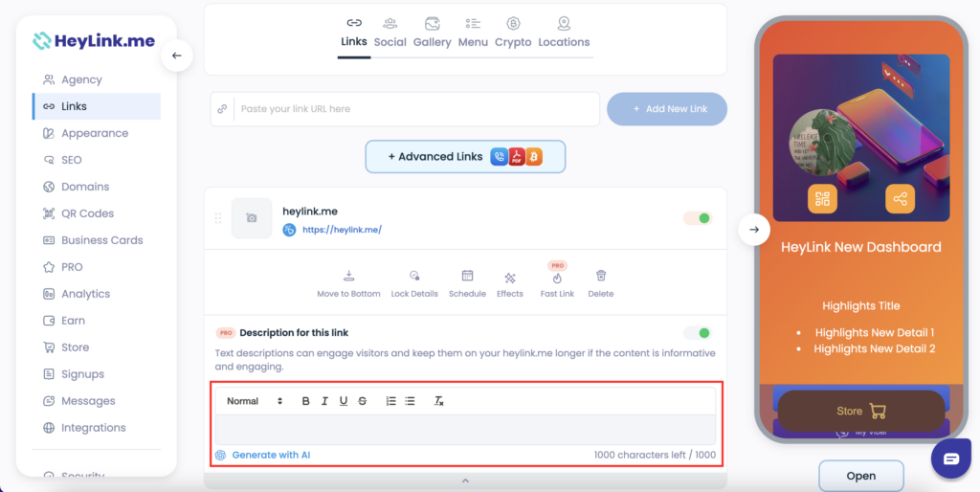Click the preview toggle right arrow button
The height and width of the screenshot is (492, 980).
tap(754, 230)
